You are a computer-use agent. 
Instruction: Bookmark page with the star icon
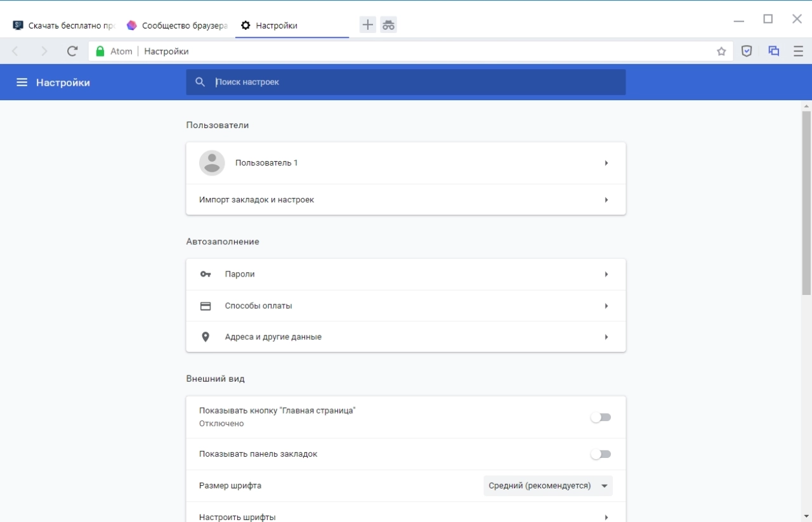(721, 51)
